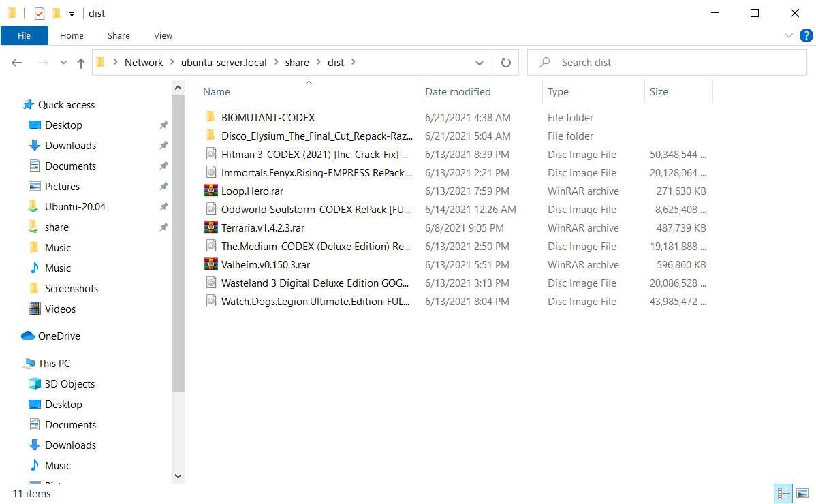Open Screenshots folder in navigation pane
Viewport: 816px width, 504px height.
pos(72,289)
